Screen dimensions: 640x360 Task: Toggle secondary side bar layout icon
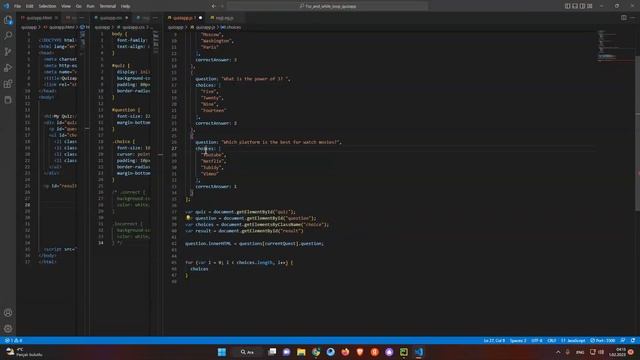pos(582,6)
